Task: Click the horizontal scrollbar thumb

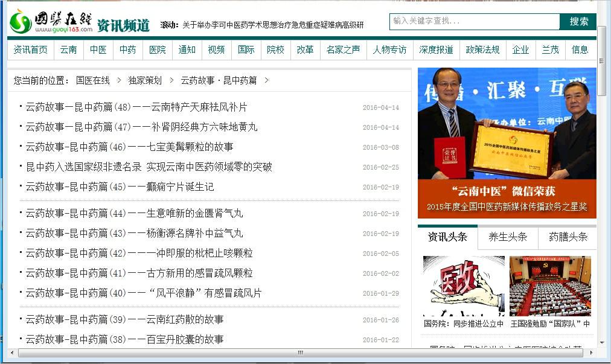Action: click(301, 353)
